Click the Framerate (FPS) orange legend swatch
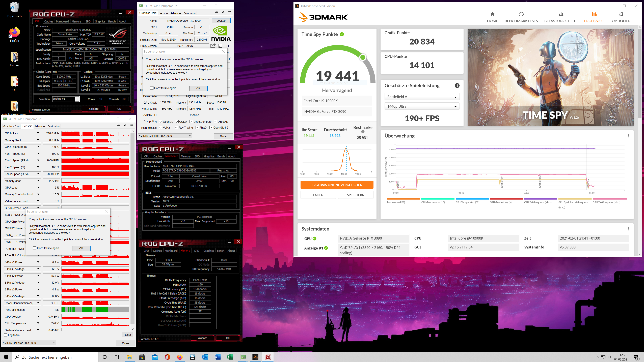This screenshot has height=362, width=644. [x=403, y=199]
